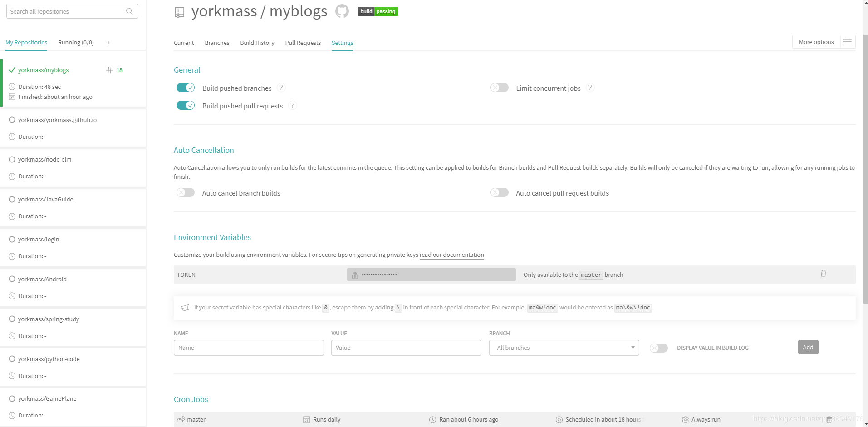
Task: Click the yorkmass owner name in header
Action: [224, 11]
